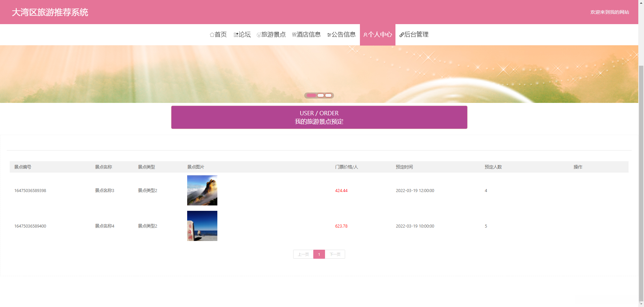Click the 预定时间 column header
Image resolution: width=644 pixels, height=307 pixels.
tap(404, 167)
